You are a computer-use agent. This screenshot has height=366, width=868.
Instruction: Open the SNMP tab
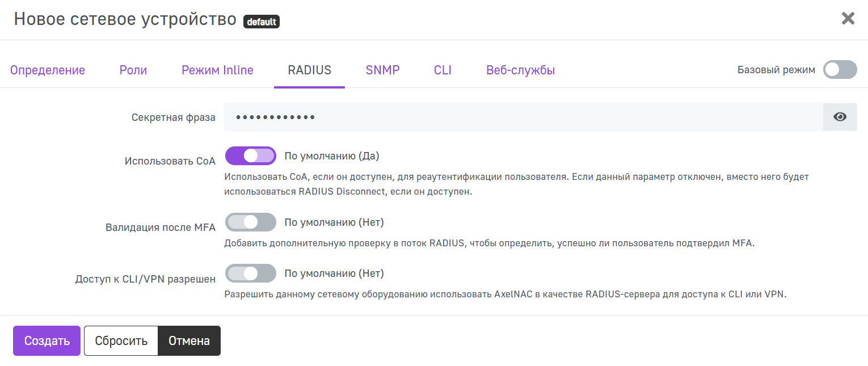tap(382, 70)
